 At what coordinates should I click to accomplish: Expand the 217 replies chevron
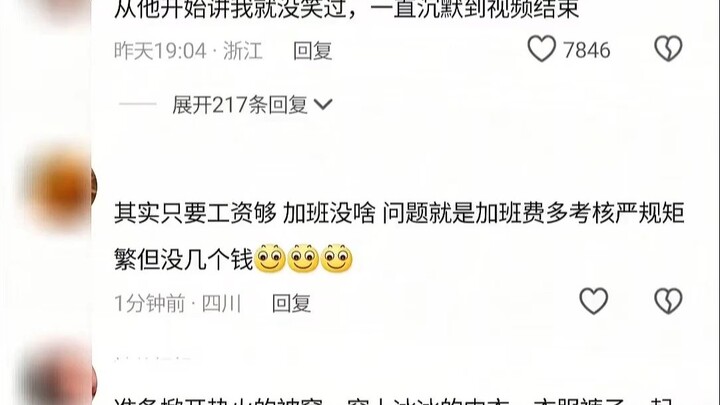[323, 105]
